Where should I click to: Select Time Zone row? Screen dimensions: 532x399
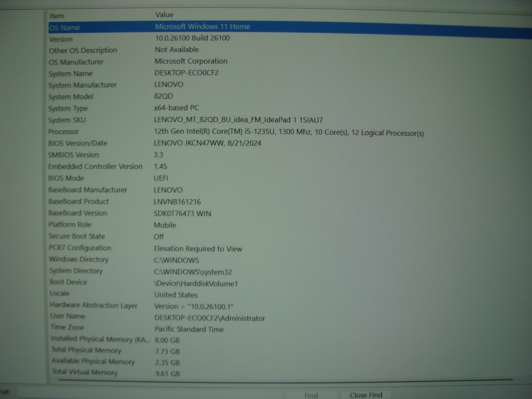pyautogui.click(x=67, y=328)
